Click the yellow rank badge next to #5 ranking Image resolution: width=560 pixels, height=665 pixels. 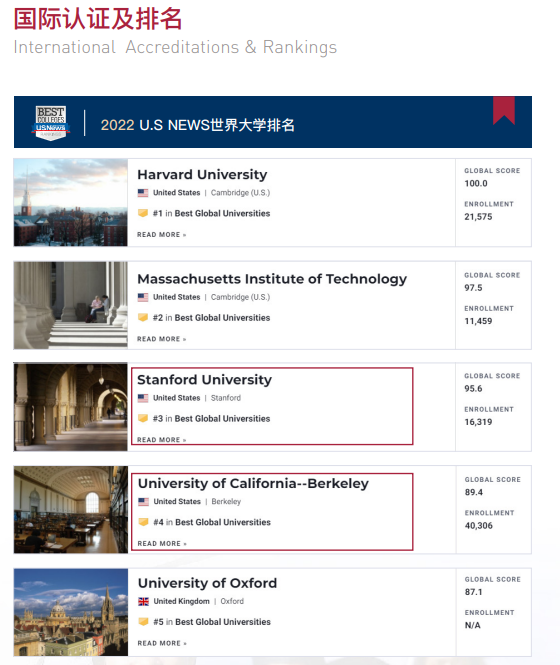point(143,621)
